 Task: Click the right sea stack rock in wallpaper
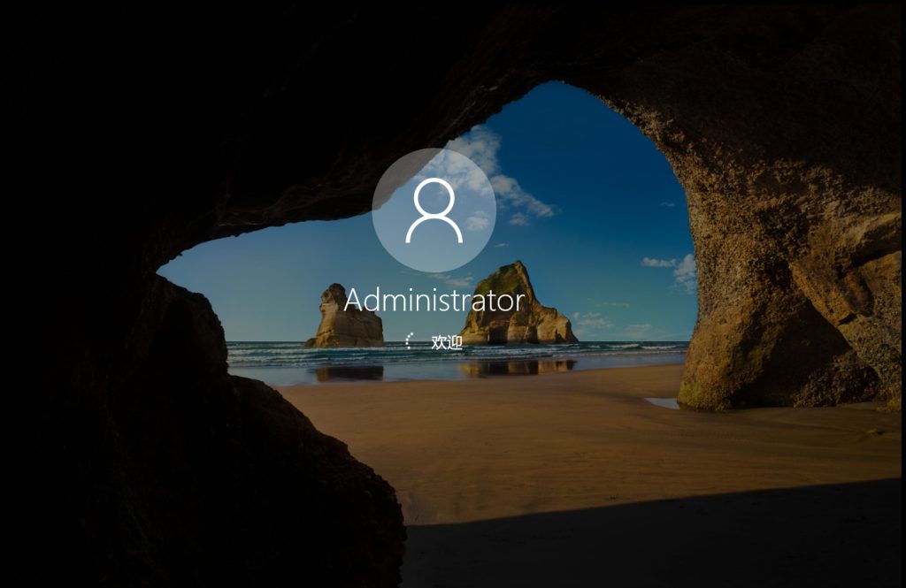click(x=516, y=308)
